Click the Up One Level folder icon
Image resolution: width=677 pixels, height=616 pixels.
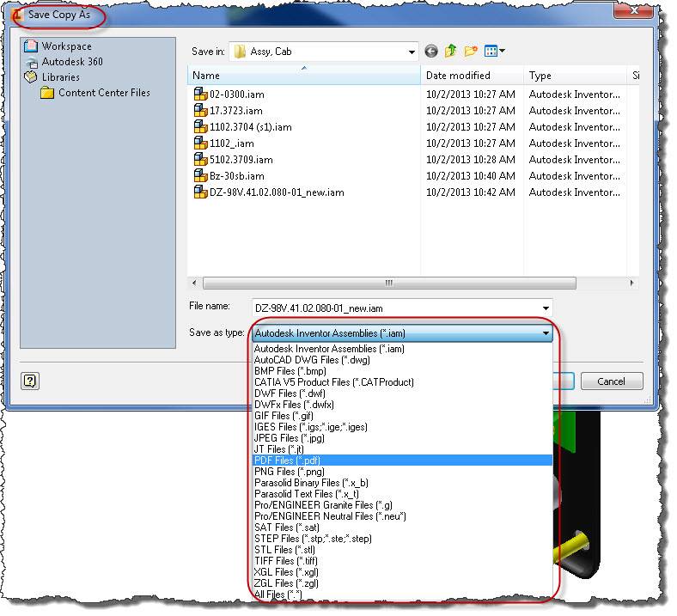pyautogui.click(x=450, y=52)
